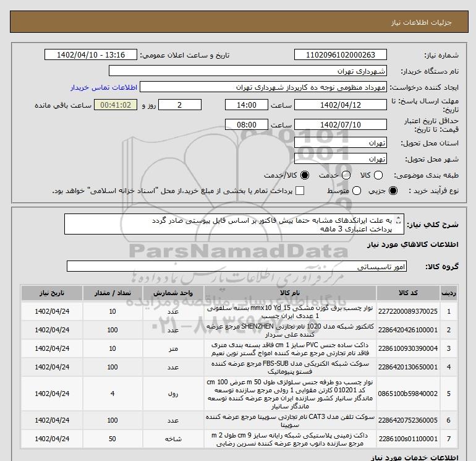Click product code 0865100b59840002

(x=408, y=394)
